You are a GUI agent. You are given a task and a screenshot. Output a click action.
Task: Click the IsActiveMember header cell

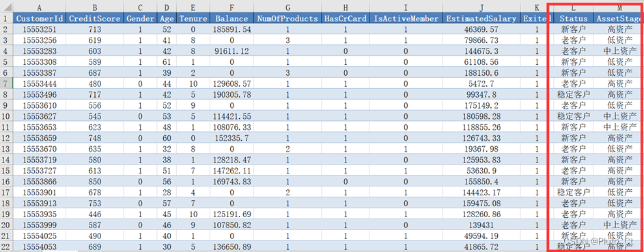point(406,18)
